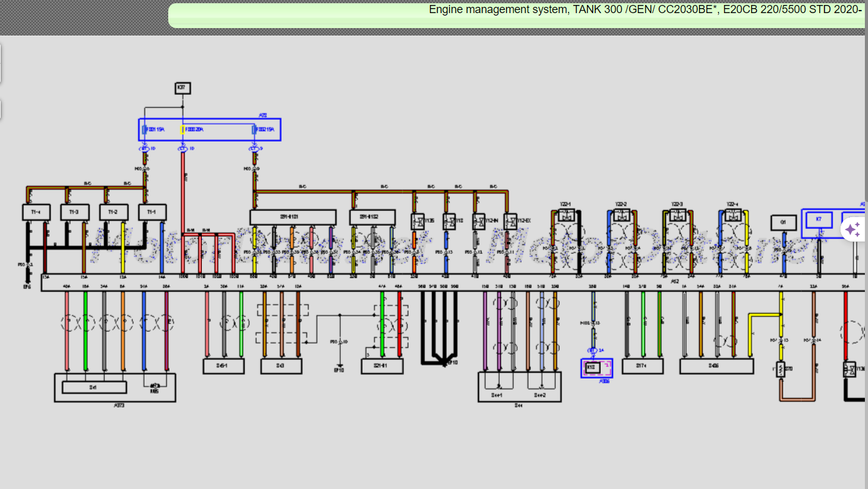Click the yellow 20A fuse symbol
The width and height of the screenshot is (868, 489).
point(183,130)
